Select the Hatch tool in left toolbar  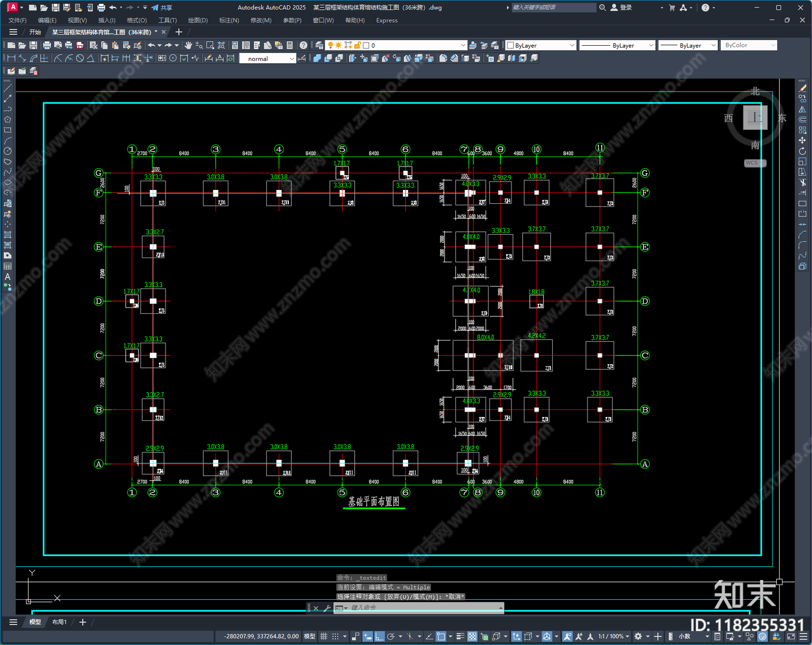click(8, 235)
